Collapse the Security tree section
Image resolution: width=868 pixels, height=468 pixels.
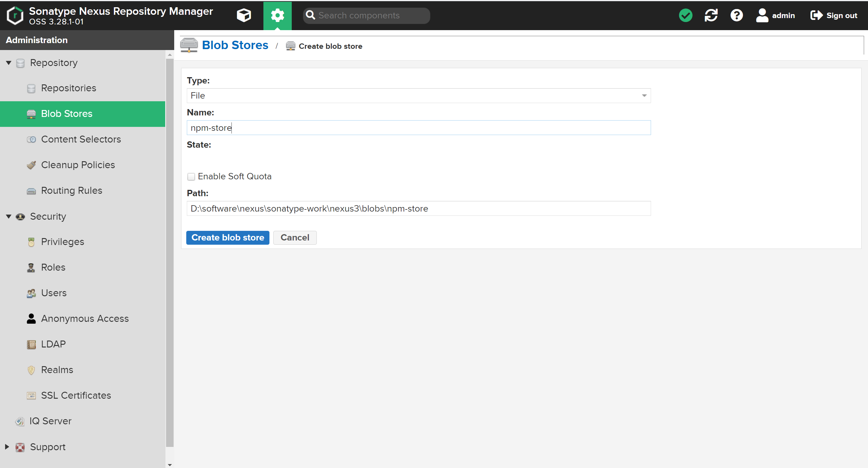click(9, 216)
